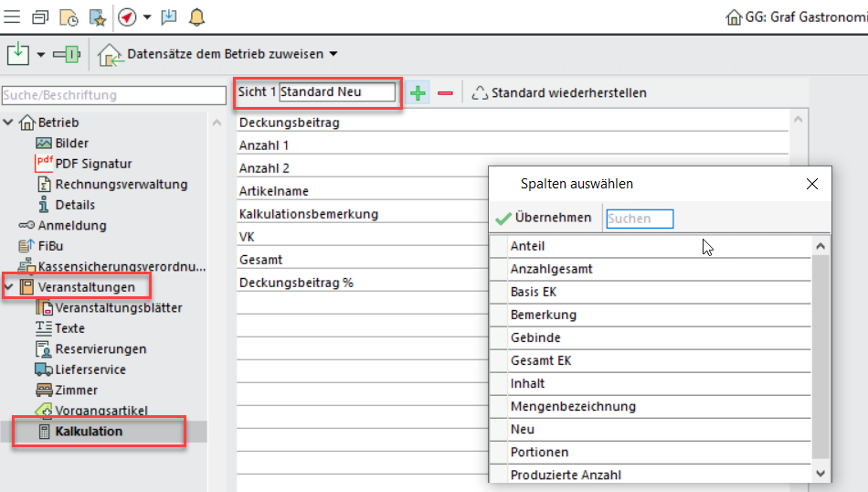The image size is (868, 492).
Task: Click the green download arrow icon
Action: [18, 54]
